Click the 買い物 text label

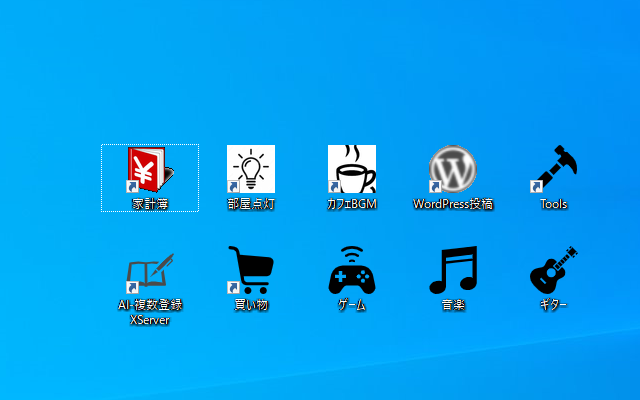pyautogui.click(x=251, y=305)
